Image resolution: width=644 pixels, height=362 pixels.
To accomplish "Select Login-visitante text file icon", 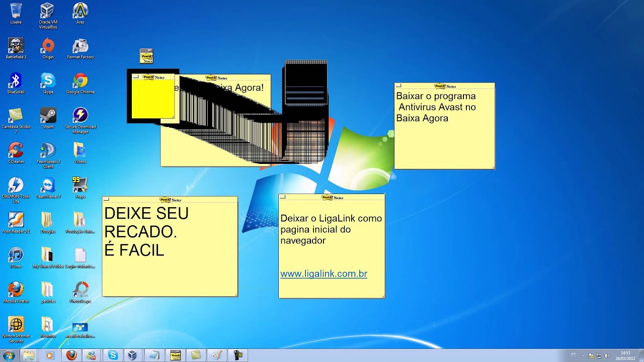I will [x=80, y=257].
